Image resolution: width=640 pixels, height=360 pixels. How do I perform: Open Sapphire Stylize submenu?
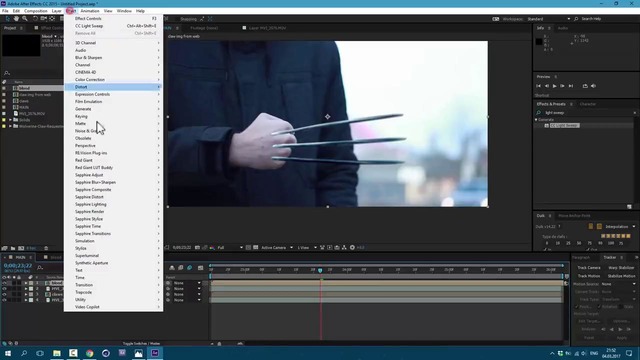(113, 219)
